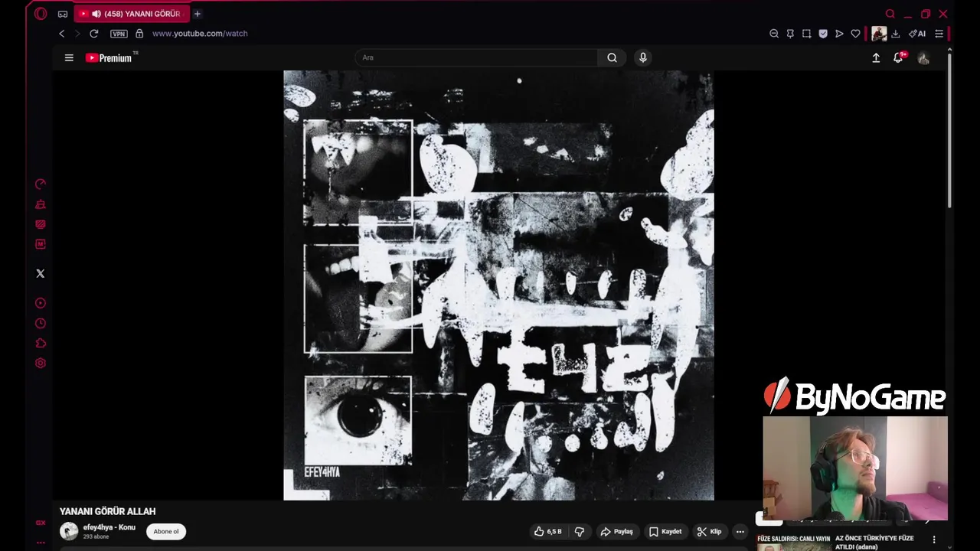This screenshot has height=551, width=980.
Task: Open the YouTube account avatar menu
Action: (923, 58)
